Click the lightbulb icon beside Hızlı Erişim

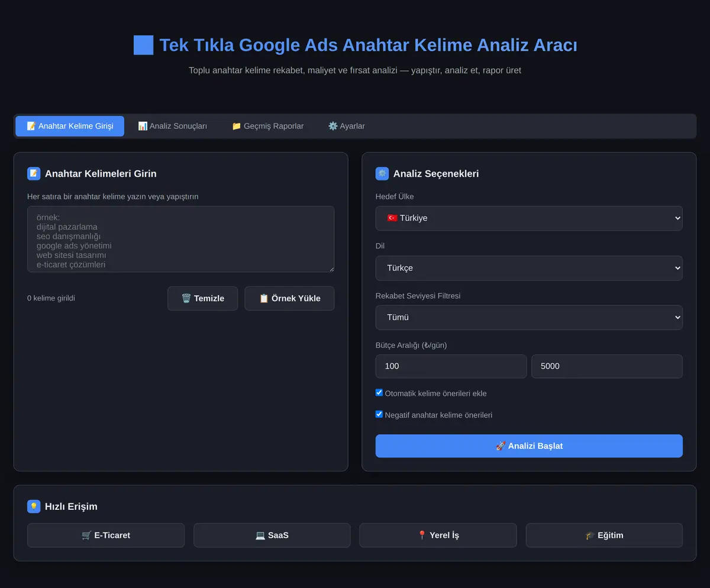tap(34, 506)
